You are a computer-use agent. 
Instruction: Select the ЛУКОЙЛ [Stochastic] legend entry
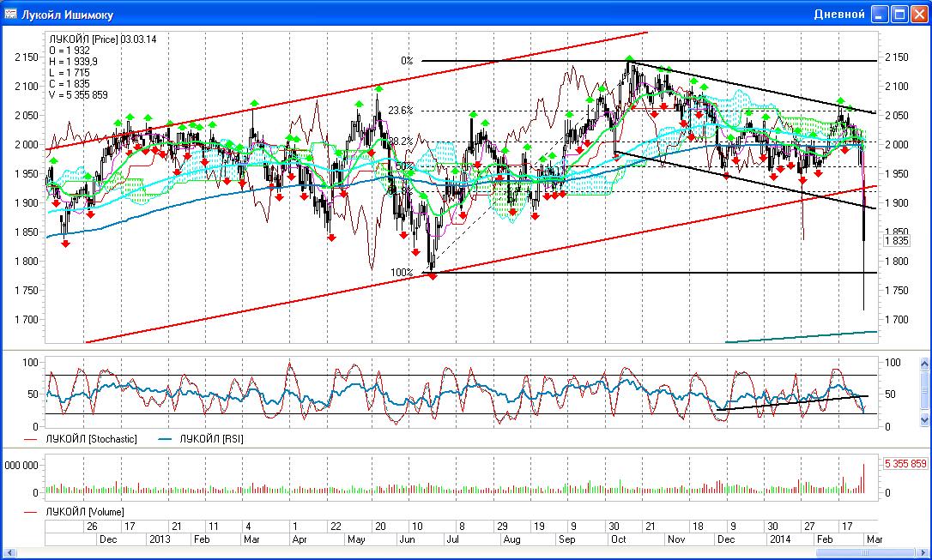point(92,439)
